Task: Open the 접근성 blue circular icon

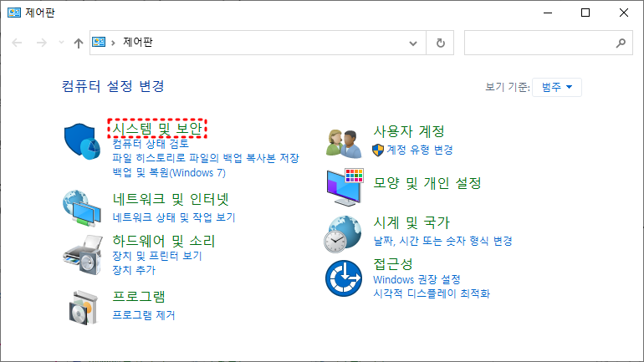Action: [344, 278]
